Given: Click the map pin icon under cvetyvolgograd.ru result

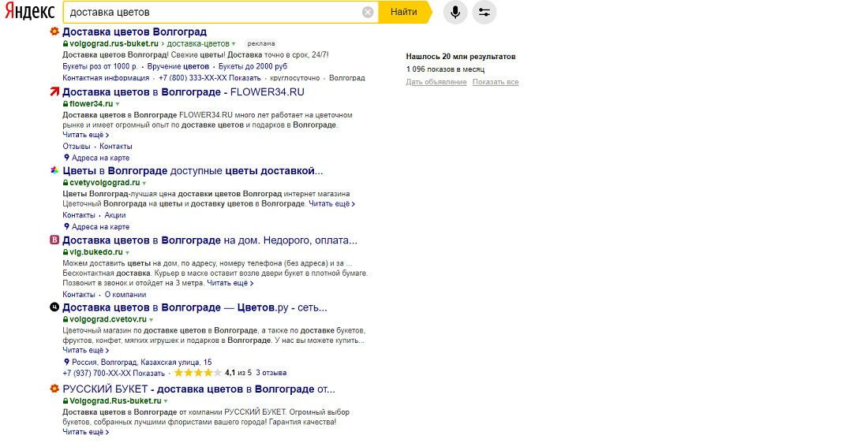Looking at the screenshot, I should tap(66, 227).
